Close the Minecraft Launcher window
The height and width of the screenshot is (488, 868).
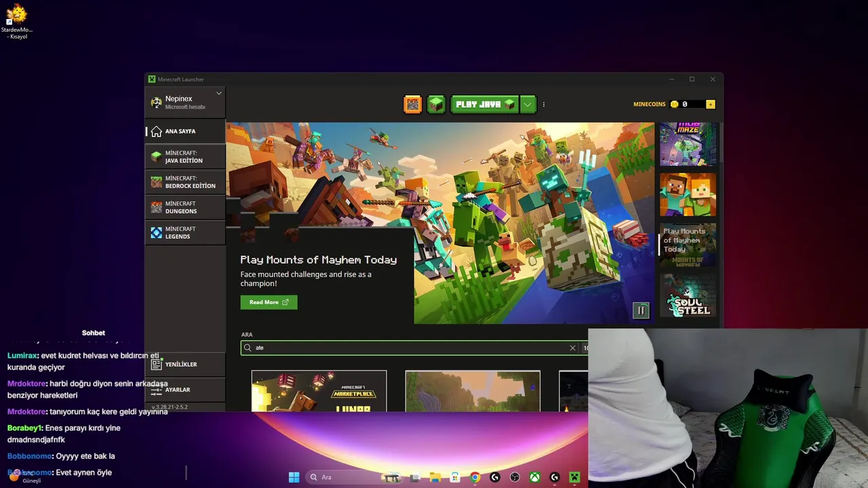tap(713, 79)
